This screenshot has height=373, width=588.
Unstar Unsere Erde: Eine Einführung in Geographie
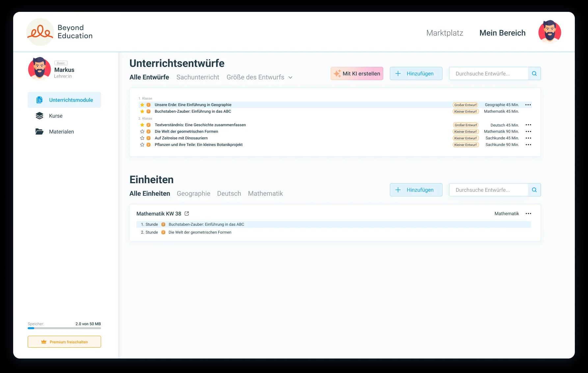(142, 105)
